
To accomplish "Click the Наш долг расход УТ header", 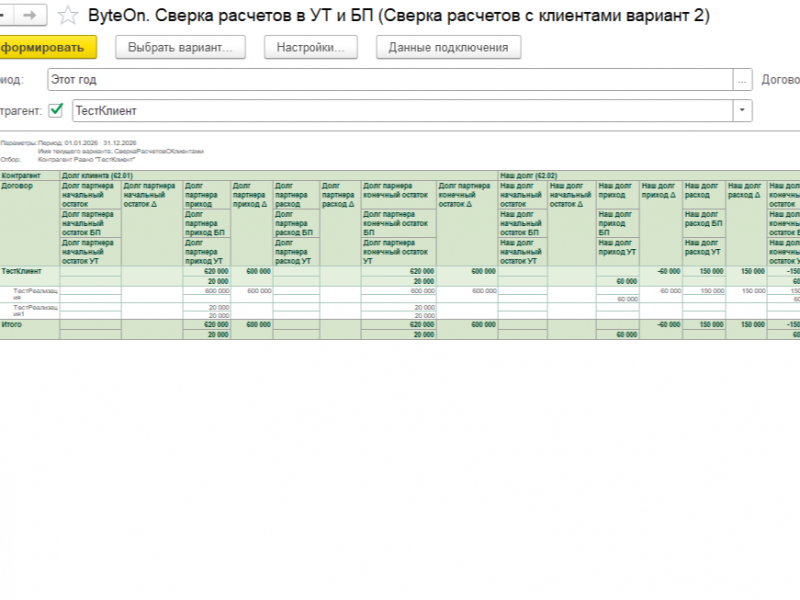I will pos(704,252).
